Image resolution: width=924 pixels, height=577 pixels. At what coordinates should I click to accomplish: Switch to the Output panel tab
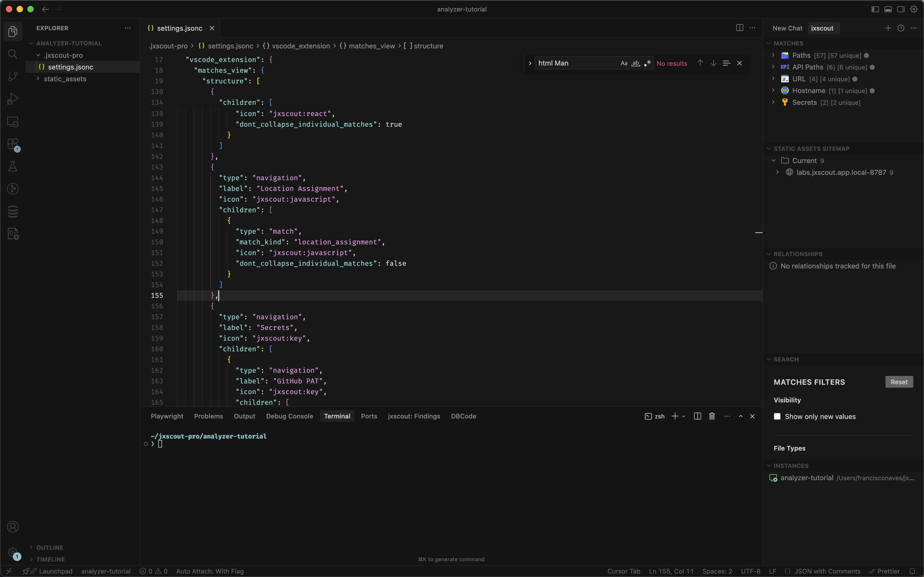[245, 416]
